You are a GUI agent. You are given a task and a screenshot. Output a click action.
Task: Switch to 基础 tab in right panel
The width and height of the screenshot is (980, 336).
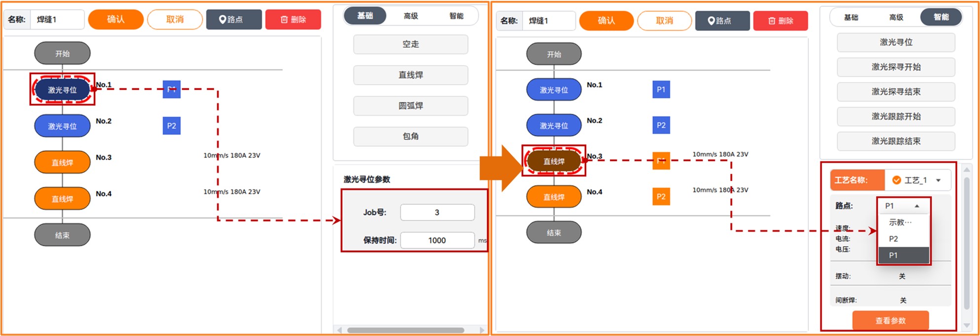coord(851,17)
